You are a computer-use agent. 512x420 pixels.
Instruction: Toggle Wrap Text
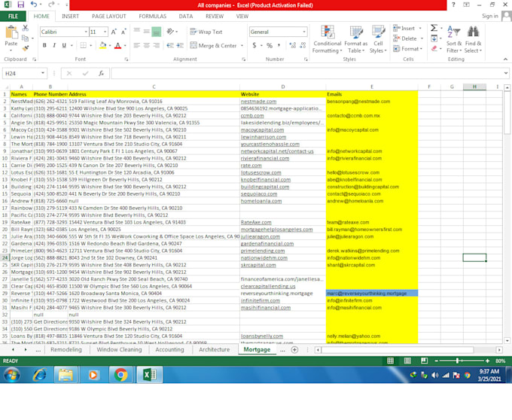click(206, 32)
